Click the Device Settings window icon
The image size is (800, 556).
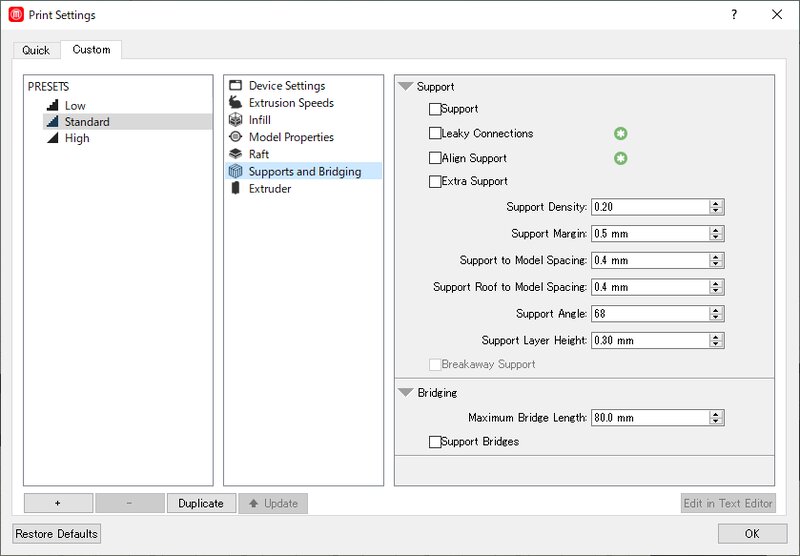coord(235,85)
